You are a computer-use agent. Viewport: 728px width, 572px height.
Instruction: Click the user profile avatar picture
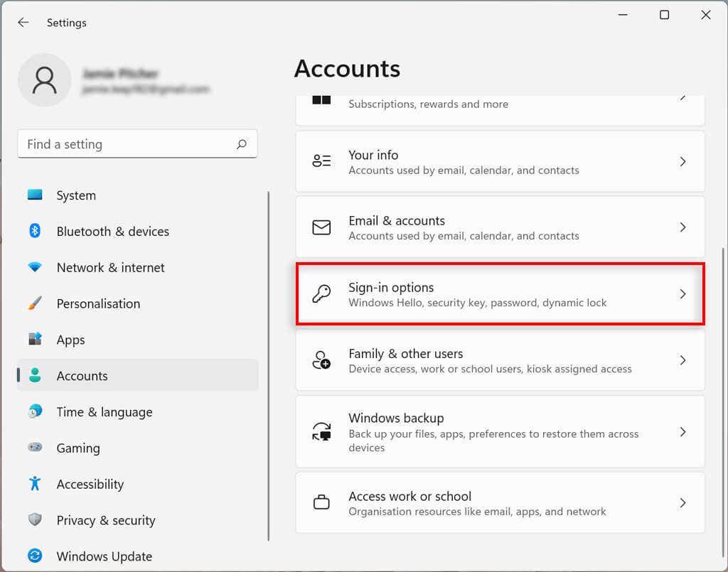coord(45,80)
